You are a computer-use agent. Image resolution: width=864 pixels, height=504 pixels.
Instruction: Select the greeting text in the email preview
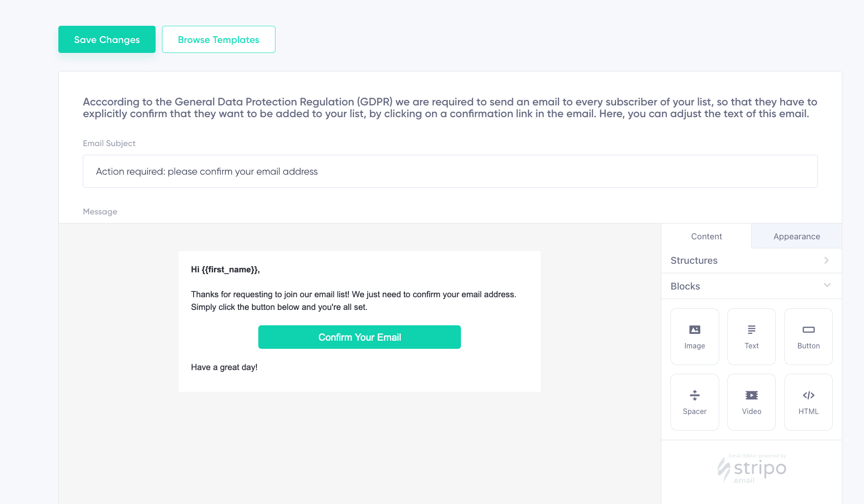click(x=225, y=269)
